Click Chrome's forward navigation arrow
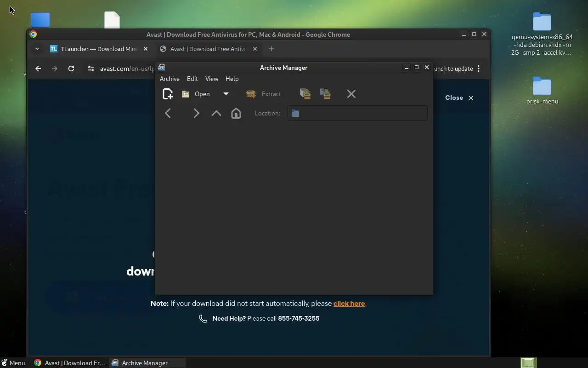The width and height of the screenshot is (588, 368). click(x=55, y=69)
